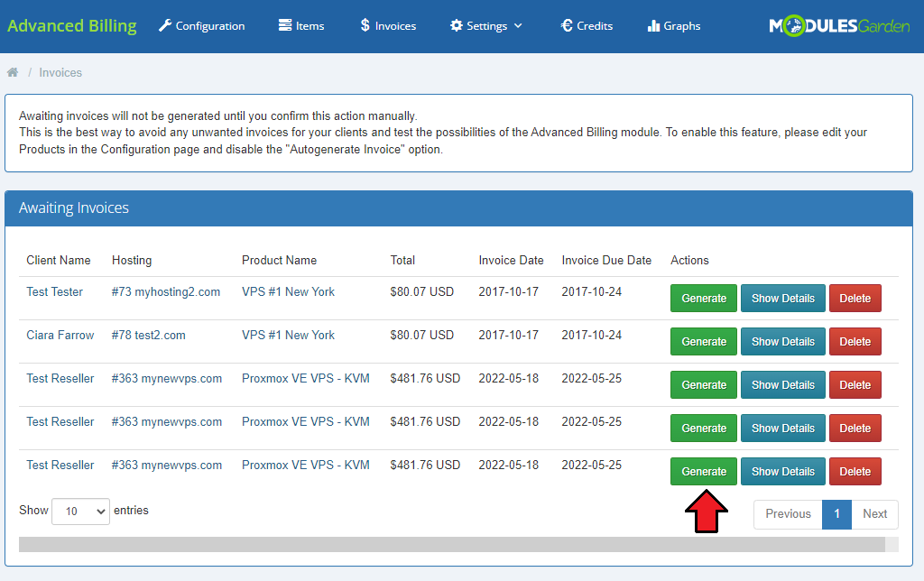The width and height of the screenshot is (924, 581).
Task: Click the Invoices dollar sign icon
Action: (365, 25)
